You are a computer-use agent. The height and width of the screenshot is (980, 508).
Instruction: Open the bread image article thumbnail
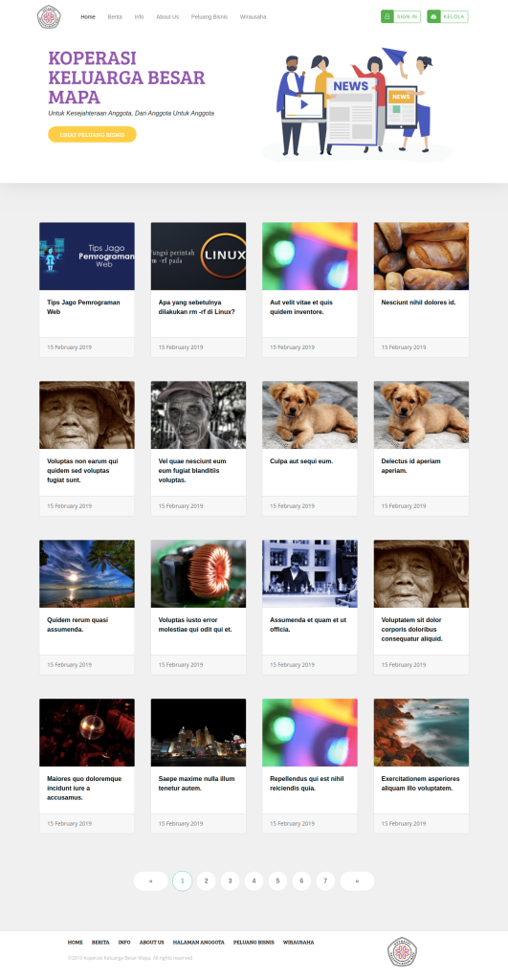pos(421,256)
